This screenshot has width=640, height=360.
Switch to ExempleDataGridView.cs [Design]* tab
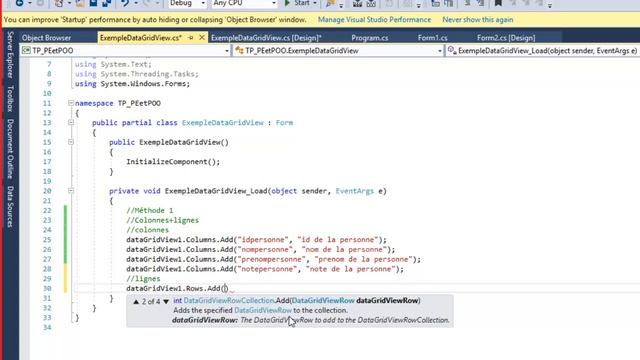click(266, 38)
